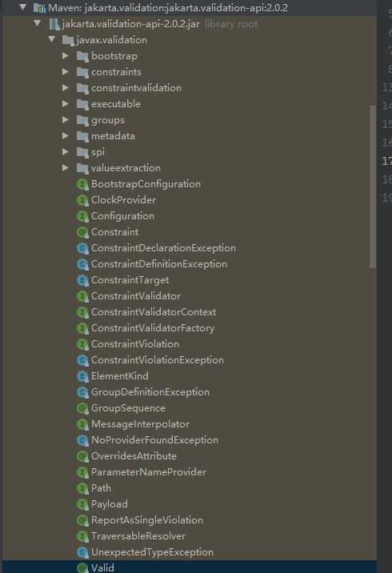
Task: Click editor gutter line number 17
Action: [x=387, y=161]
